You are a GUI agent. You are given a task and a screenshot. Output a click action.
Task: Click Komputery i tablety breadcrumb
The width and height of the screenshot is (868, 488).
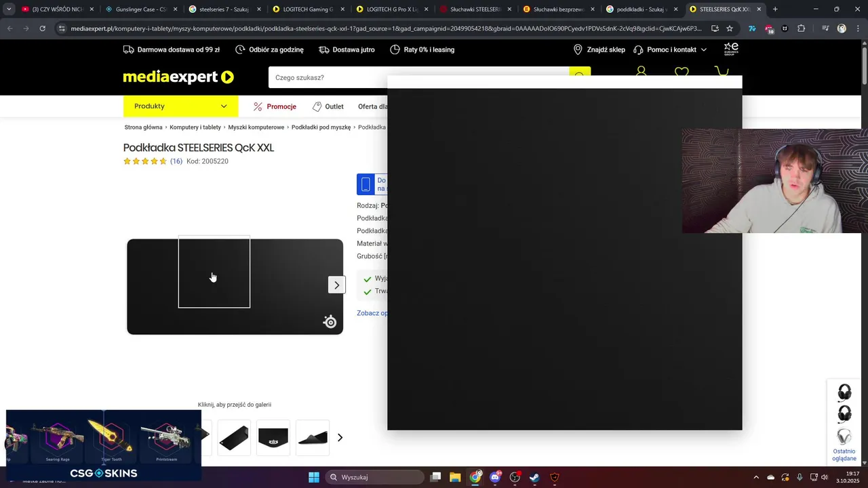tap(195, 127)
